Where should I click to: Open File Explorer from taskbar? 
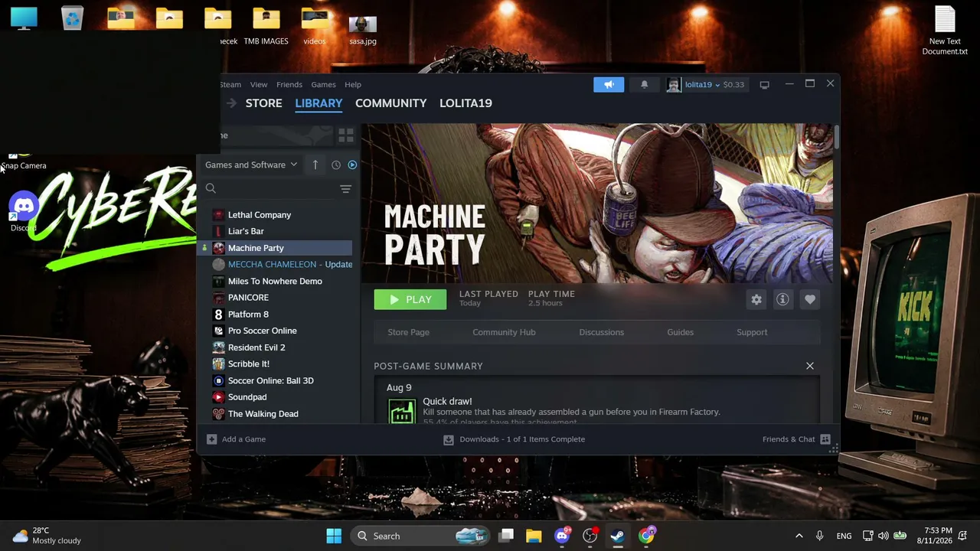coord(534,536)
